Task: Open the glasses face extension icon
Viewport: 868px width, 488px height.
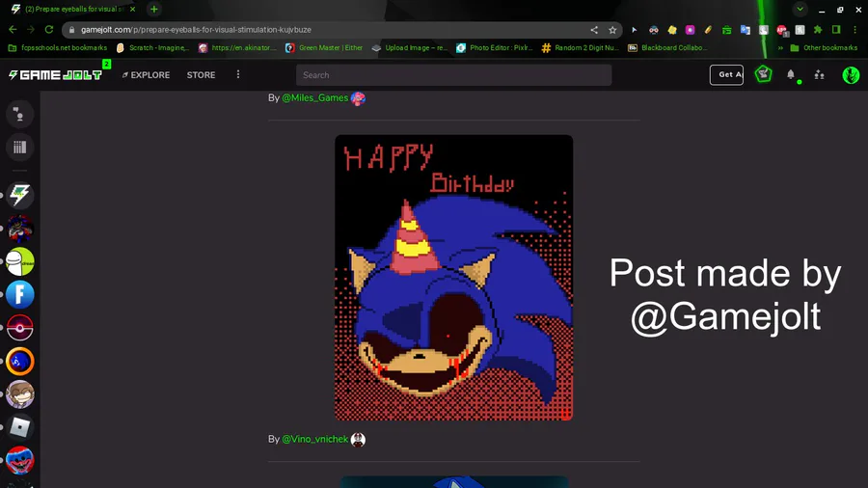Action: pos(654,30)
